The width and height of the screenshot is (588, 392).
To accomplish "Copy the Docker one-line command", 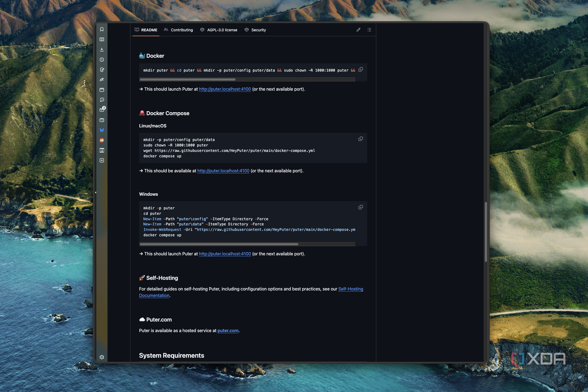I will pyautogui.click(x=361, y=69).
